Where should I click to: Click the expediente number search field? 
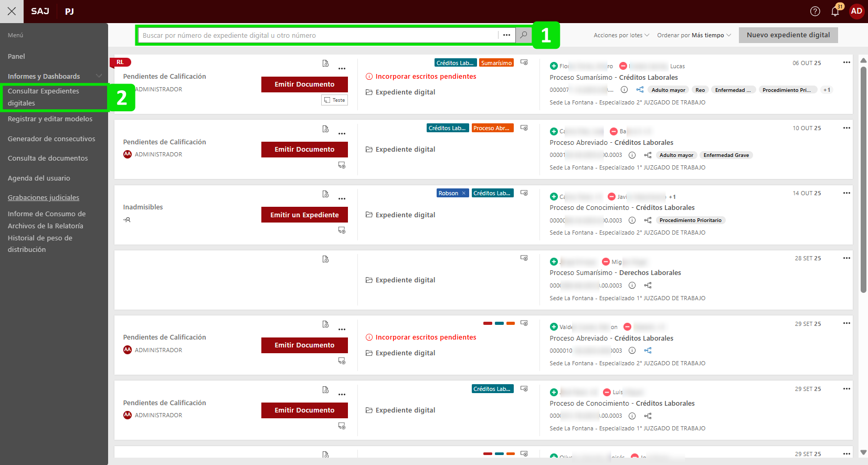tap(317, 35)
